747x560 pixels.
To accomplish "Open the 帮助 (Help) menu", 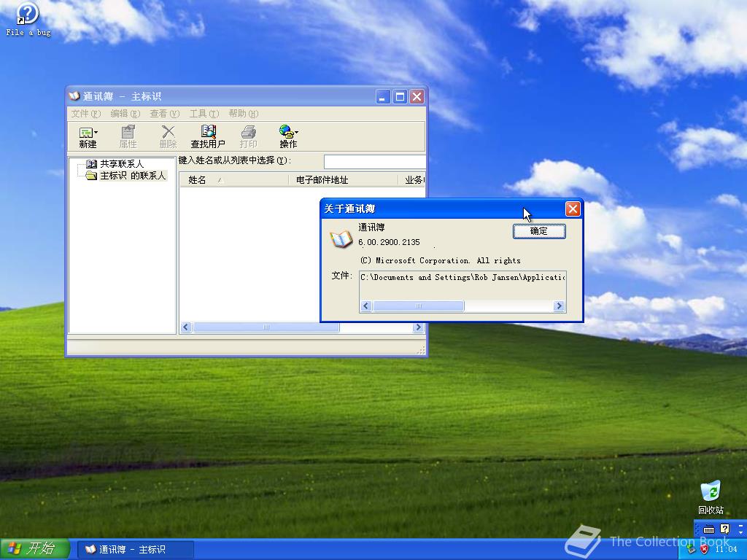I will [244, 113].
